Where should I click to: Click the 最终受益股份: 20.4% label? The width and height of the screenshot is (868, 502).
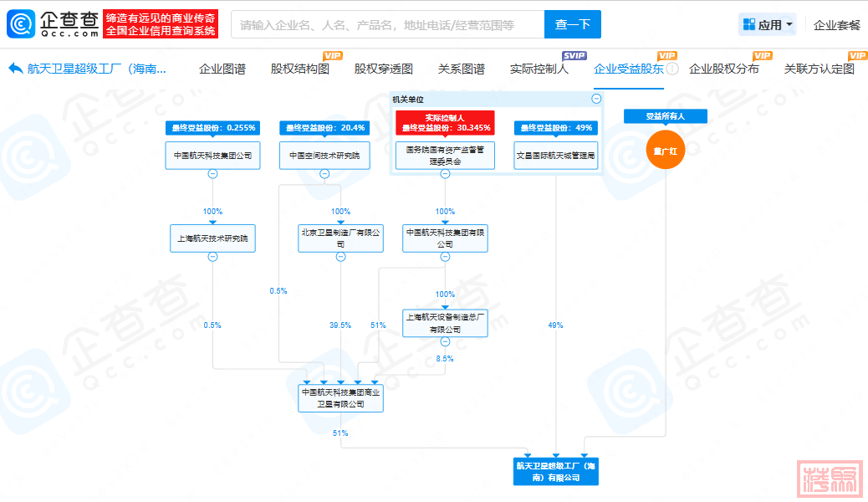pyautogui.click(x=325, y=127)
